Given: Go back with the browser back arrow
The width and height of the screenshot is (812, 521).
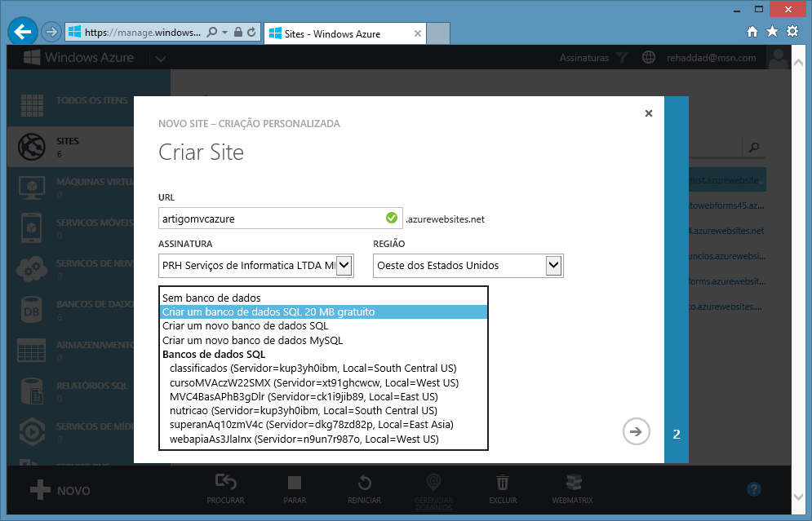Looking at the screenshot, I should coord(23,32).
